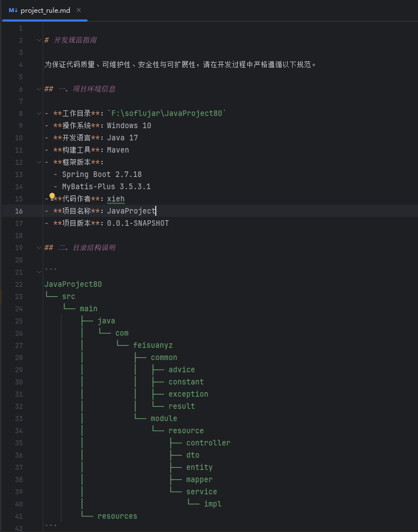Switch to the project_rule.md tab
Screen dimensions: 418x532
pos(47,10)
